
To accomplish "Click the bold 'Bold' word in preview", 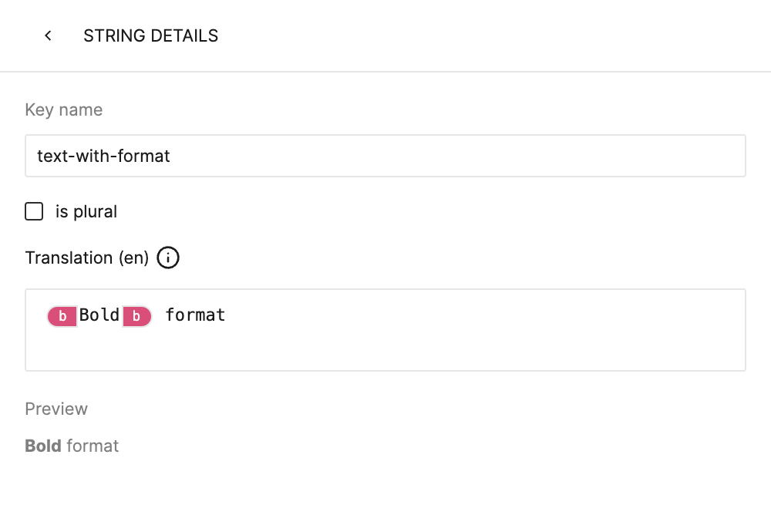I will tap(43, 446).
